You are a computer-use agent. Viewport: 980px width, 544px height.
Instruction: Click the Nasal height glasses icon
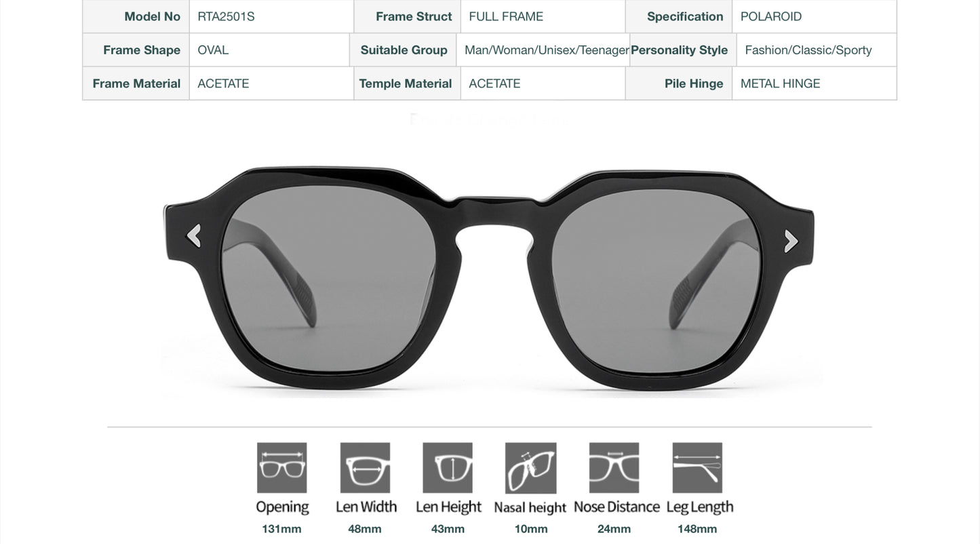pos(531,468)
